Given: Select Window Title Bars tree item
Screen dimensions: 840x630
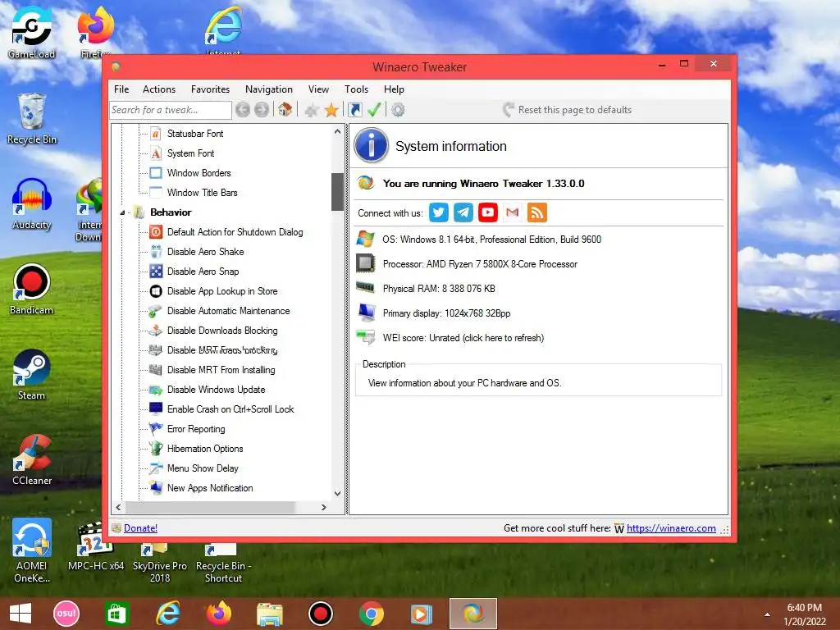Looking at the screenshot, I should pyautogui.click(x=202, y=193).
